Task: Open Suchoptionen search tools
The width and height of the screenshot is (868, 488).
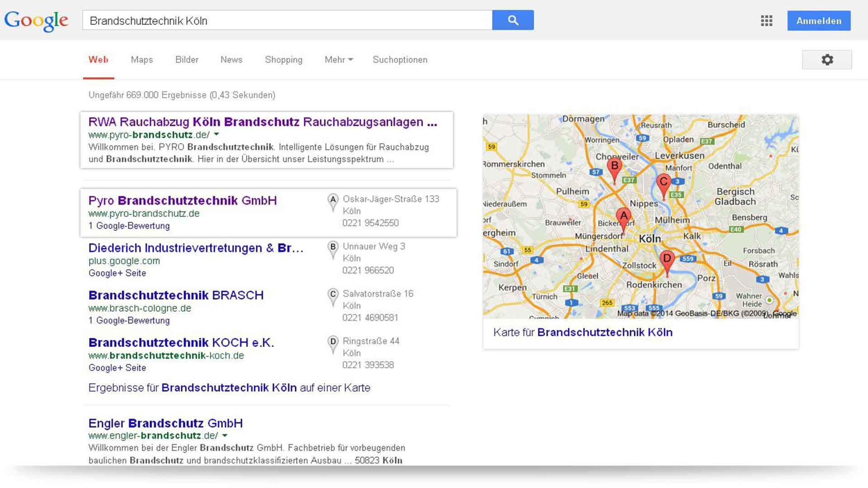Action: tap(400, 60)
